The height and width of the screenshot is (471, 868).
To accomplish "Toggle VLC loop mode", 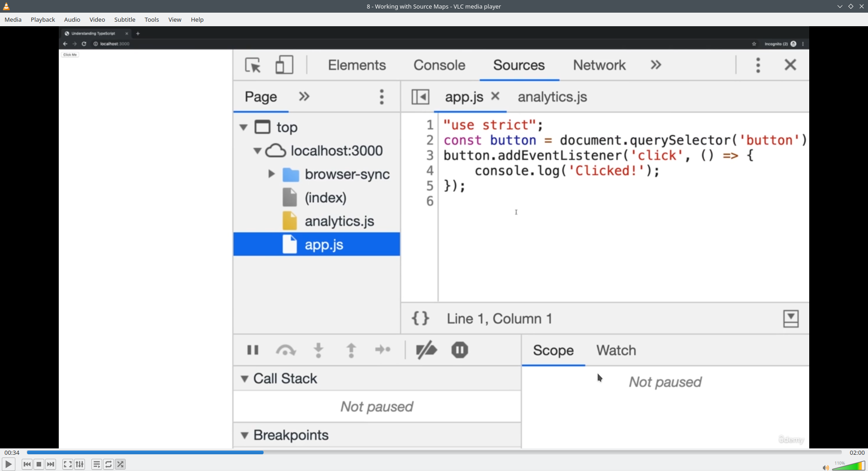I will click(x=108, y=464).
